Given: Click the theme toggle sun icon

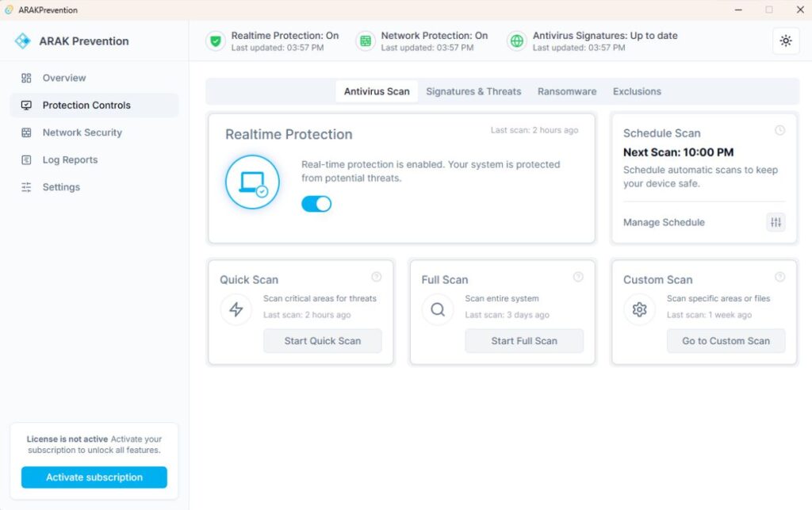Looking at the screenshot, I should tap(785, 41).
